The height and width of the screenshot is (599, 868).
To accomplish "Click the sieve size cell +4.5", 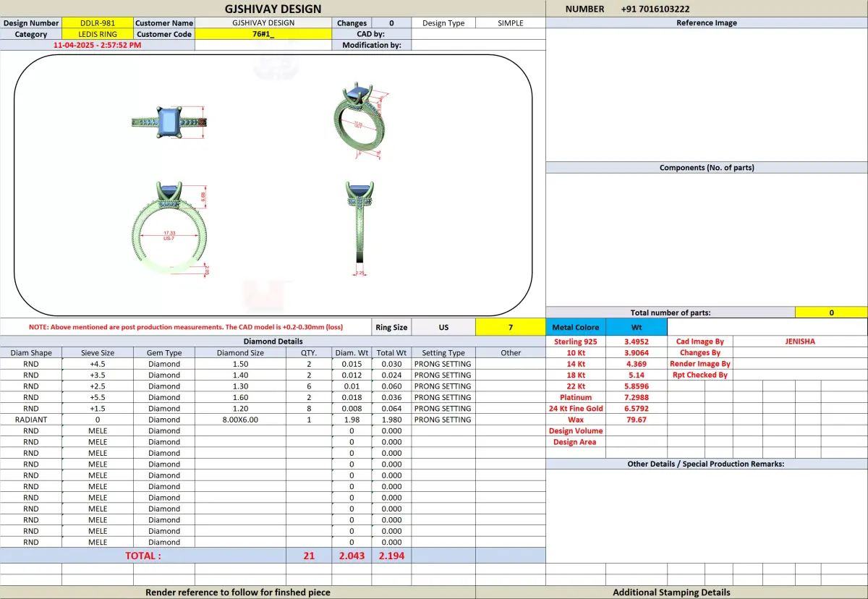I will tap(98, 364).
